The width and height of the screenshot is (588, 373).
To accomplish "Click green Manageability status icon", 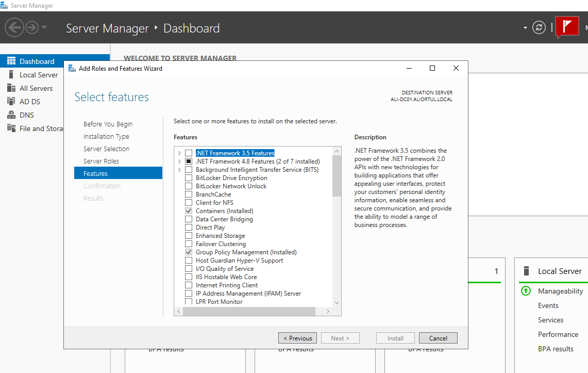I will [526, 291].
